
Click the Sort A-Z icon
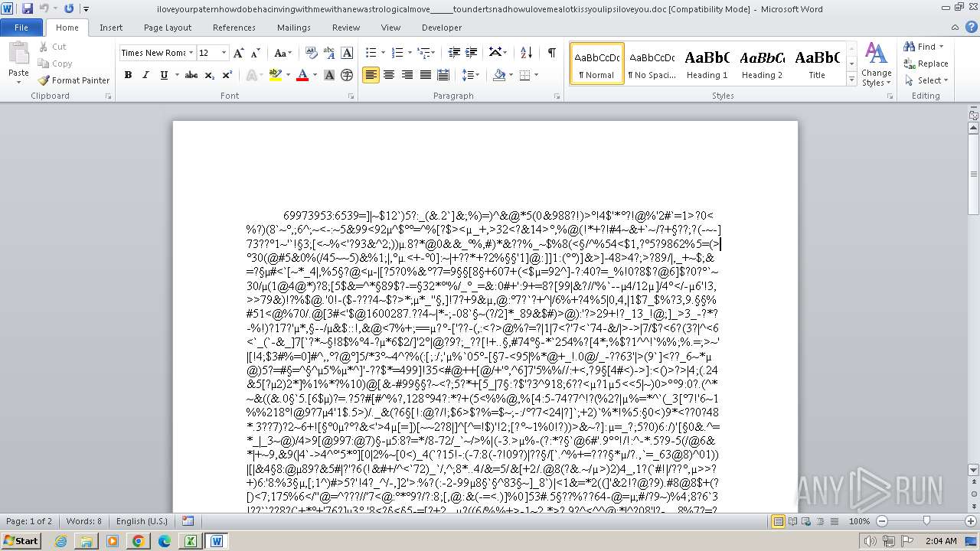[x=526, y=53]
